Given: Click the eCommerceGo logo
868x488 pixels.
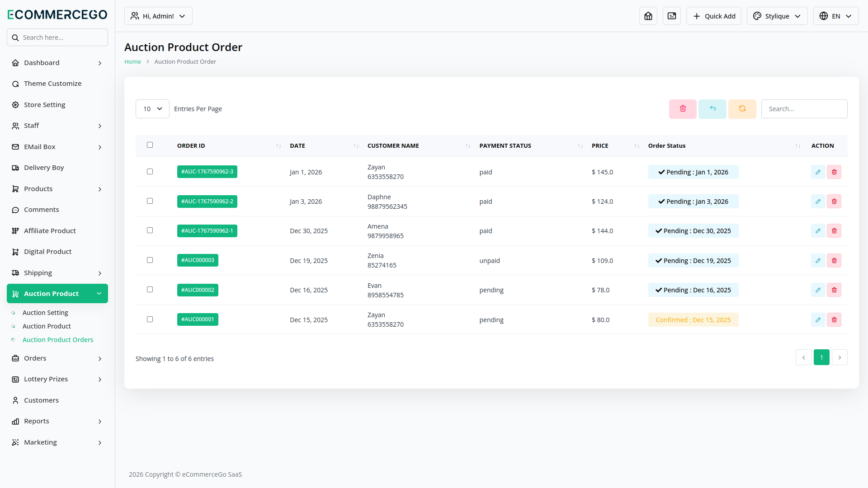Looking at the screenshot, I should pos(57,14).
